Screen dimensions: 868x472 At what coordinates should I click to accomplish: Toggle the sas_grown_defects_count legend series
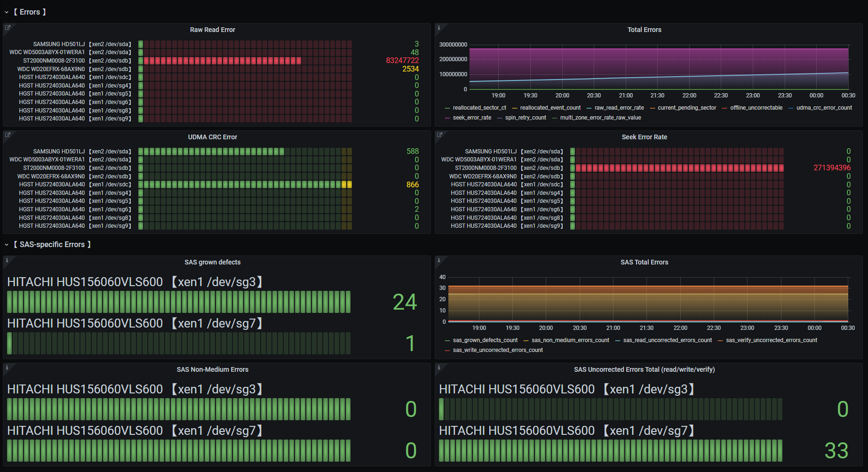[485, 340]
